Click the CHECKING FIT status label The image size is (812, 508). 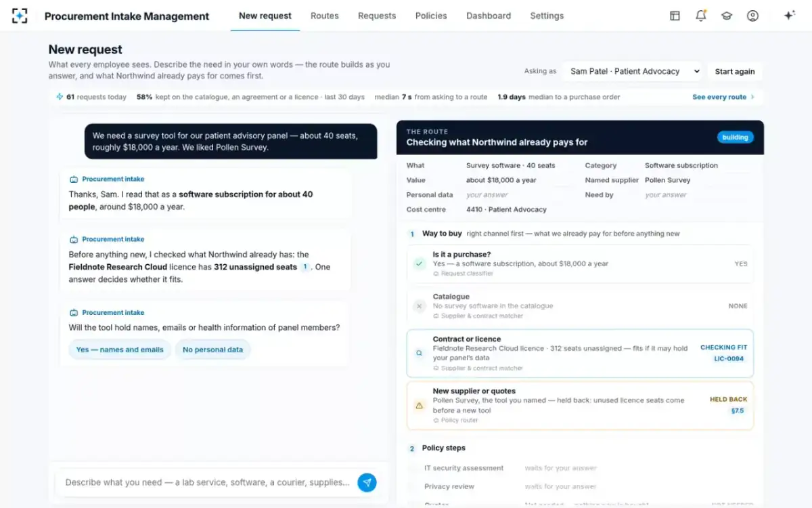[723, 347]
